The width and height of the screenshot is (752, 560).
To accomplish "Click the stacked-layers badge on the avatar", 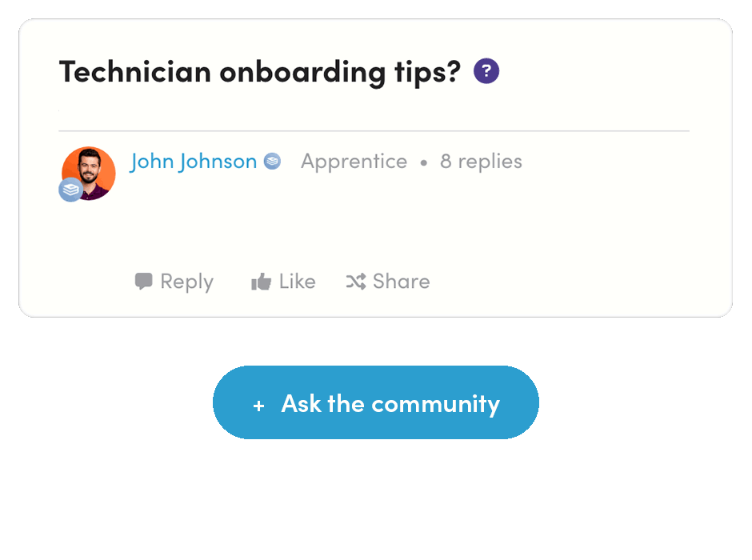I will 70,190.
